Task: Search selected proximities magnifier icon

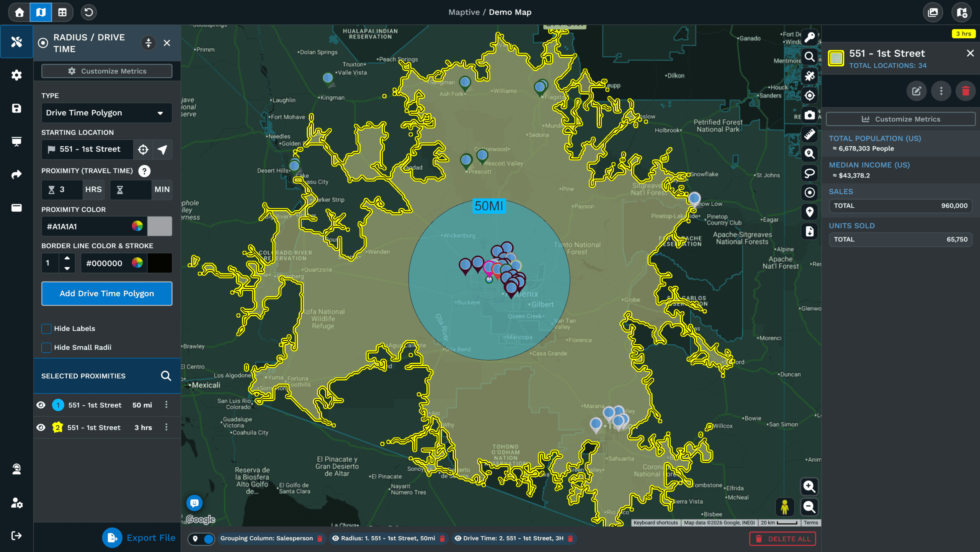Action: coord(166,376)
